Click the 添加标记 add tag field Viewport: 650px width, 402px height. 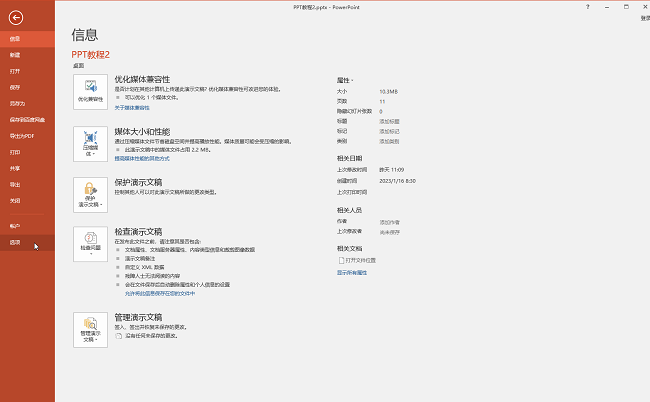389,131
